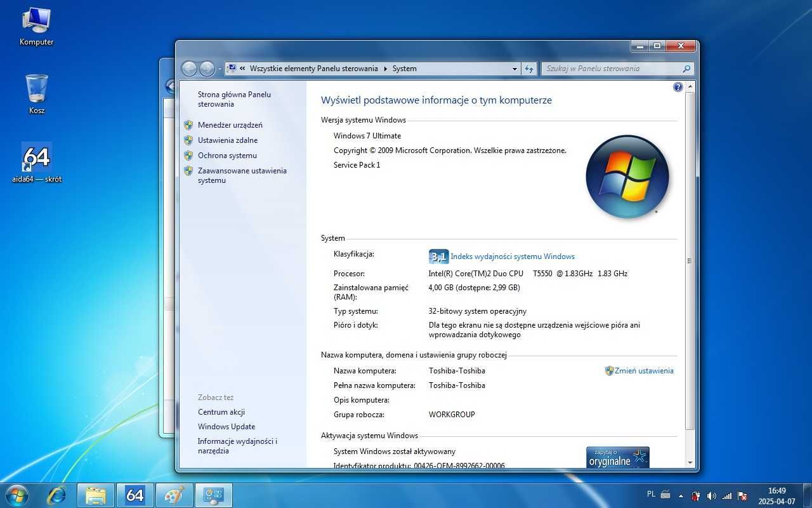The image size is (812, 508).
Task: Open Windows Explorer folder on taskbar
Action: point(96,495)
